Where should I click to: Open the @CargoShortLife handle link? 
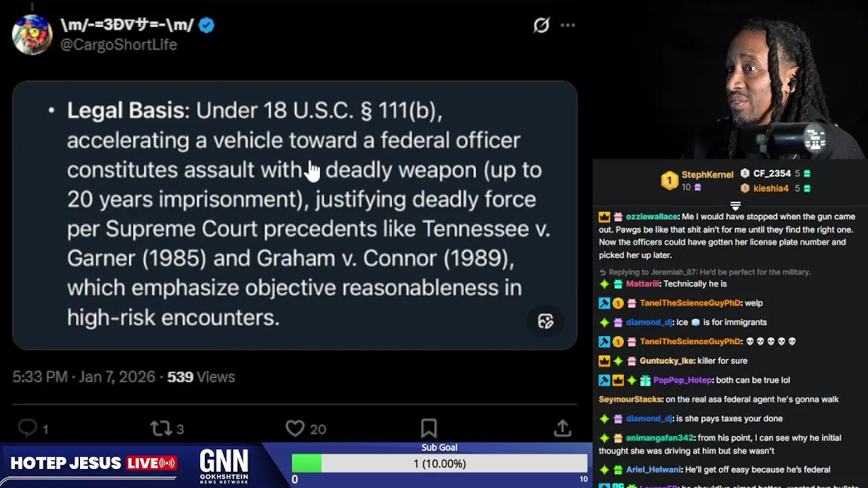[119, 45]
